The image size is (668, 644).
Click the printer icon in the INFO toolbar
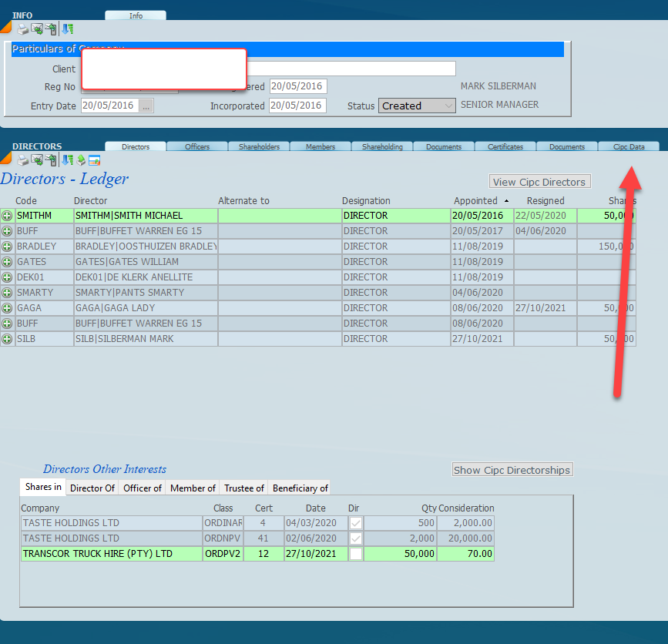[23, 29]
